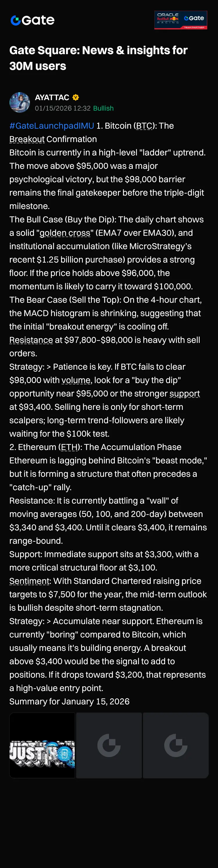Click the Gate Square headline
The width and height of the screenshot is (218, 868).
pos(98,58)
